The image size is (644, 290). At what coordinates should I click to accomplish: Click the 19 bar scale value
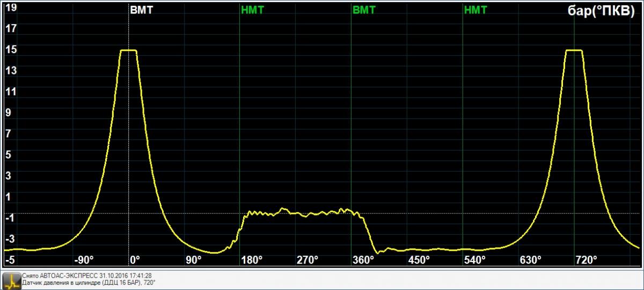coord(11,8)
